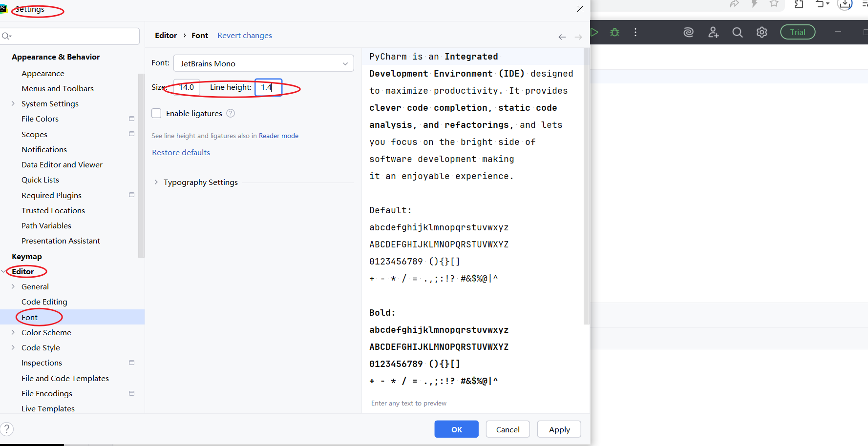Open Live Templates page
This screenshot has width=868, height=446.
click(48, 408)
